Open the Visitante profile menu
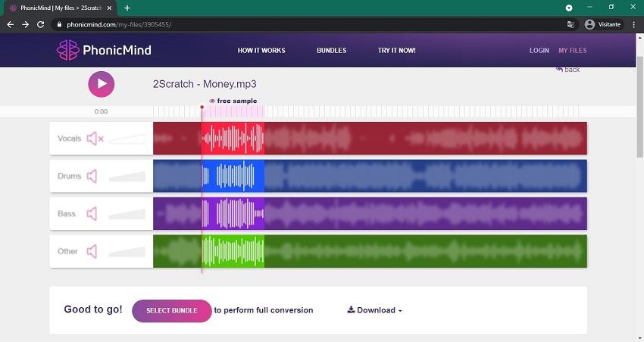This screenshot has height=342, width=644. (x=603, y=24)
